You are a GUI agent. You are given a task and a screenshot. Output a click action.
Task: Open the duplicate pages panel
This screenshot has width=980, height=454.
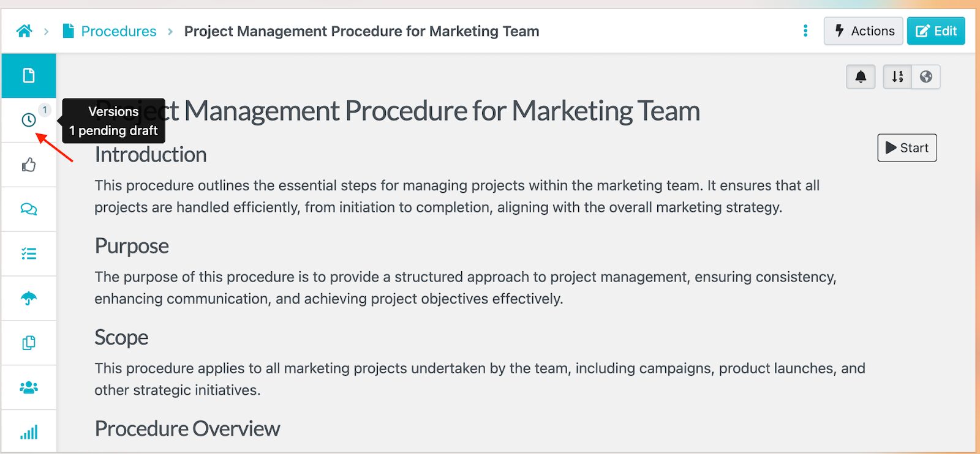pos(29,343)
